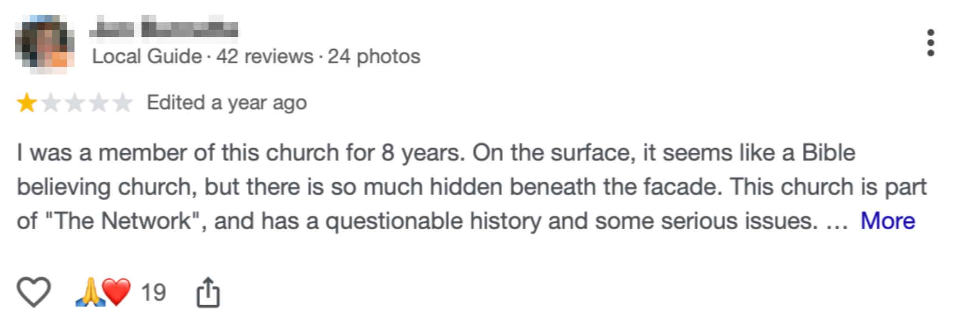Screen dimensions: 980x328
Task: Expand the full review with More
Action: (x=887, y=221)
